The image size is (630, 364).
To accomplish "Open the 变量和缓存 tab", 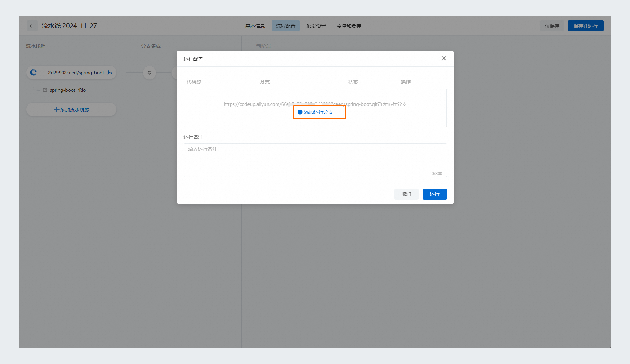I will pos(349,26).
